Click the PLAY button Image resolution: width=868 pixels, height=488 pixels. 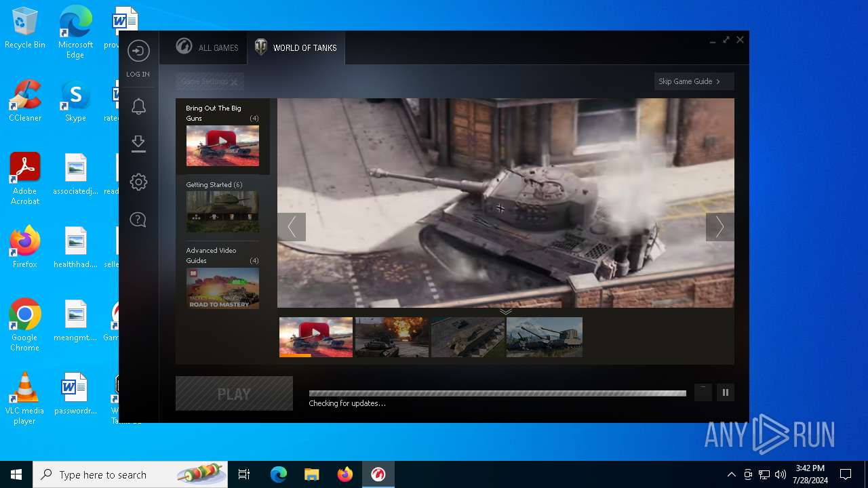pyautogui.click(x=234, y=394)
